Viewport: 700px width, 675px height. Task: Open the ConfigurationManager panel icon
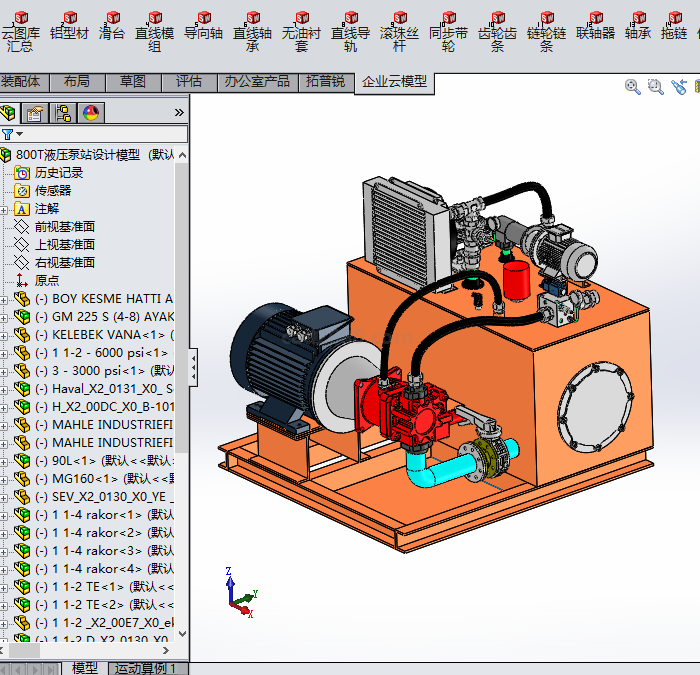point(63,112)
